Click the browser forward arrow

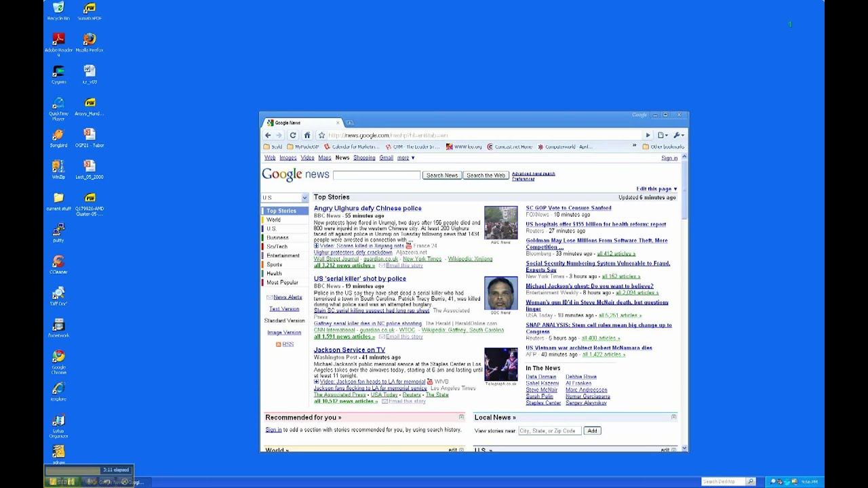pyautogui.click(x=279, y=136)
